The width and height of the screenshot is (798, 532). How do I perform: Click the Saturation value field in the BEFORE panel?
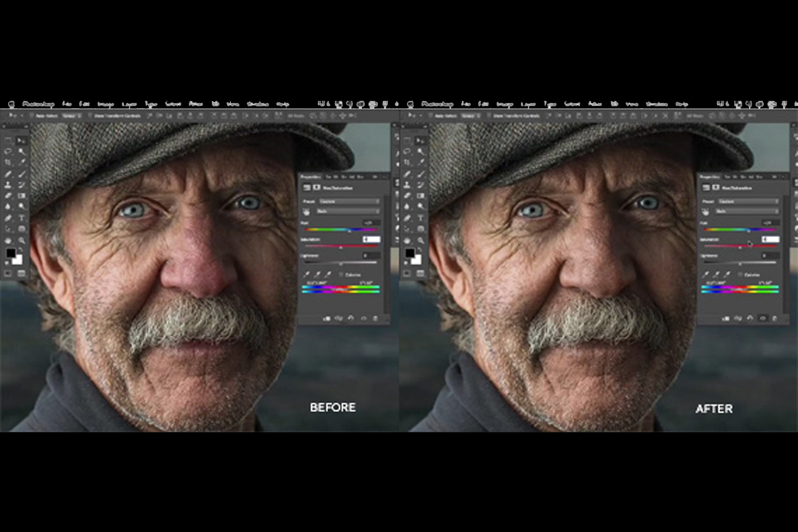point(371,239)
